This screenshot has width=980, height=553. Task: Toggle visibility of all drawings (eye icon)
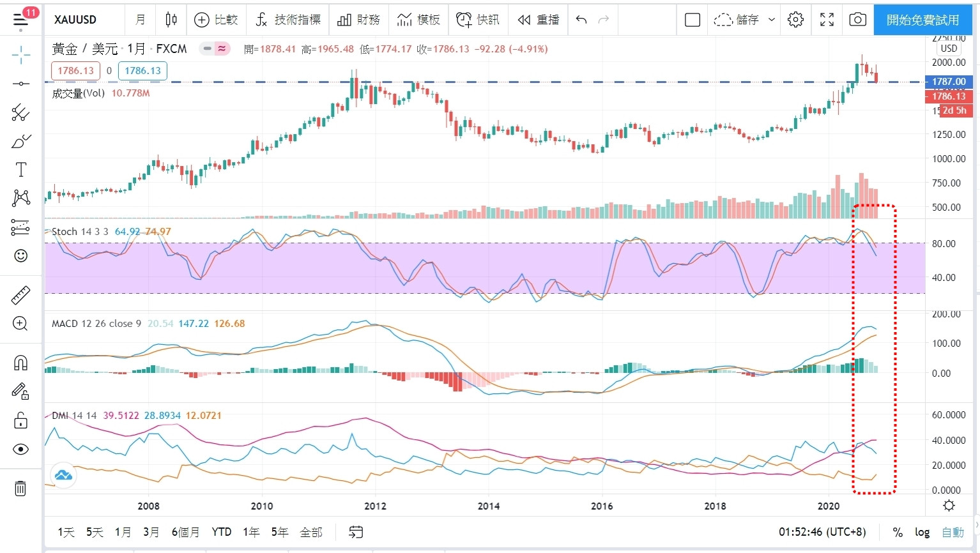20,450
